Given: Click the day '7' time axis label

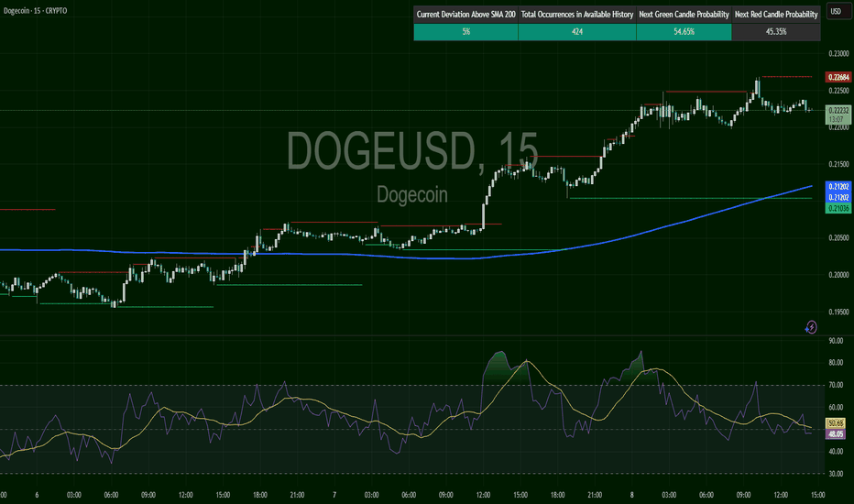Looking at the screenshot, I should [334, 495].
